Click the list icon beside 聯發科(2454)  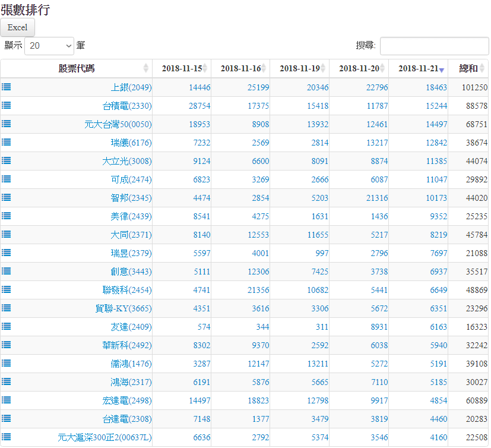[7, 289]
